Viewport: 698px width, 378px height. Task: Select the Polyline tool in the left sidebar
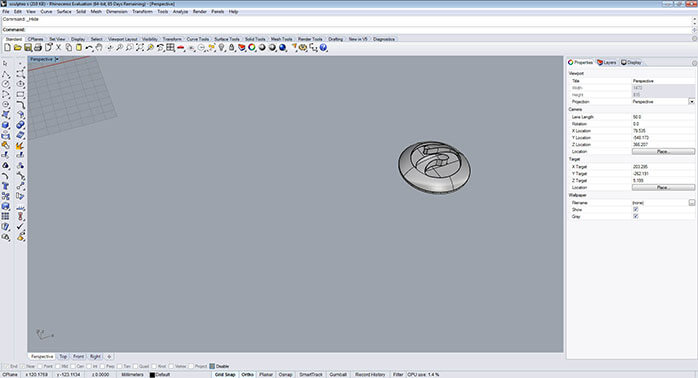(x=6, y=74)
